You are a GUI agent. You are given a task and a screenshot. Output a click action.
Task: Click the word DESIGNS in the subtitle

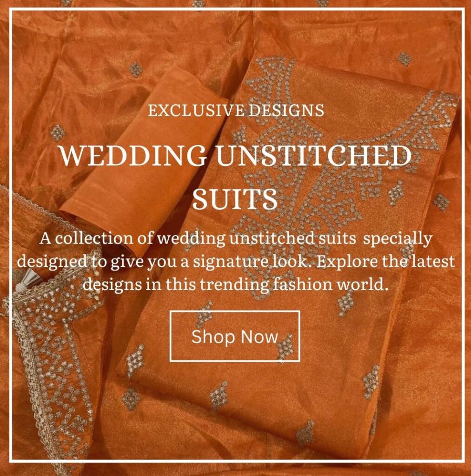pyautogui.click(x=286, y=110)
